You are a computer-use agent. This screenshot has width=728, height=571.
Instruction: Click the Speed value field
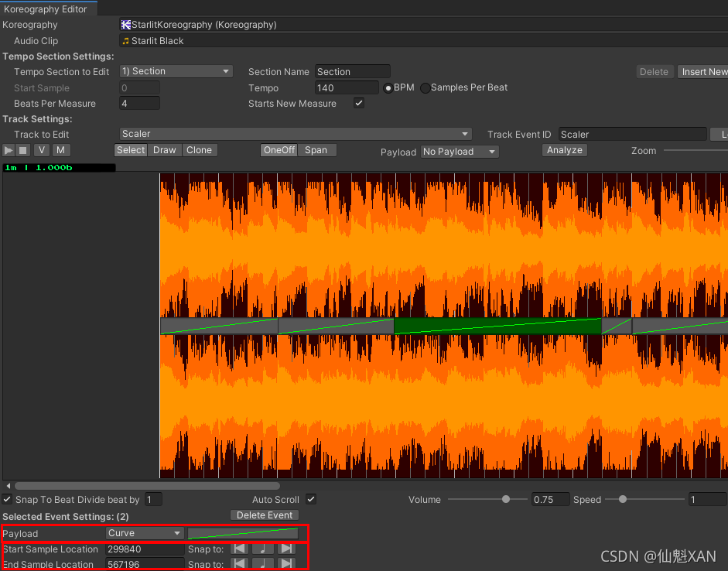707,500
